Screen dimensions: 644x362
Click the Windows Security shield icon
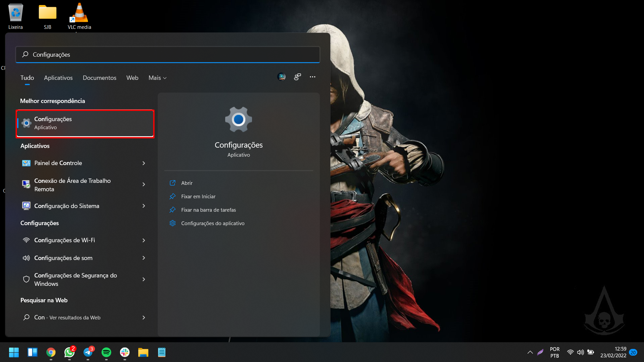[26, 279]
